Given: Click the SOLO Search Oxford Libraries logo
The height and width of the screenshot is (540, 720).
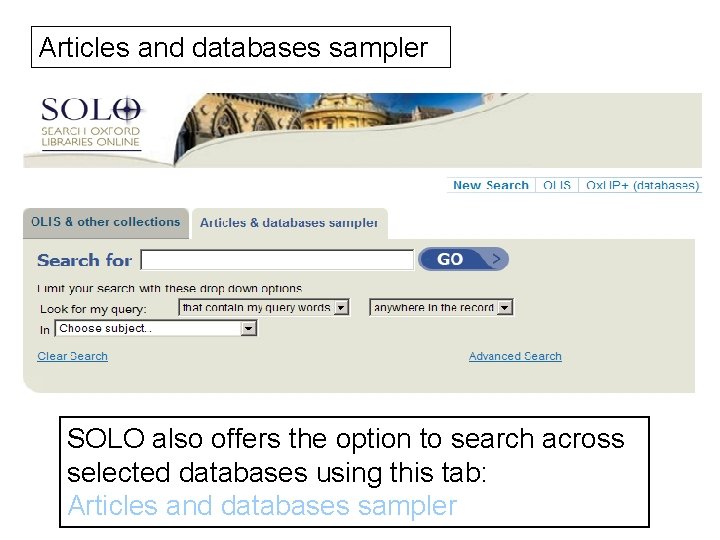Looking at the screenshot, I should point(91,123).
